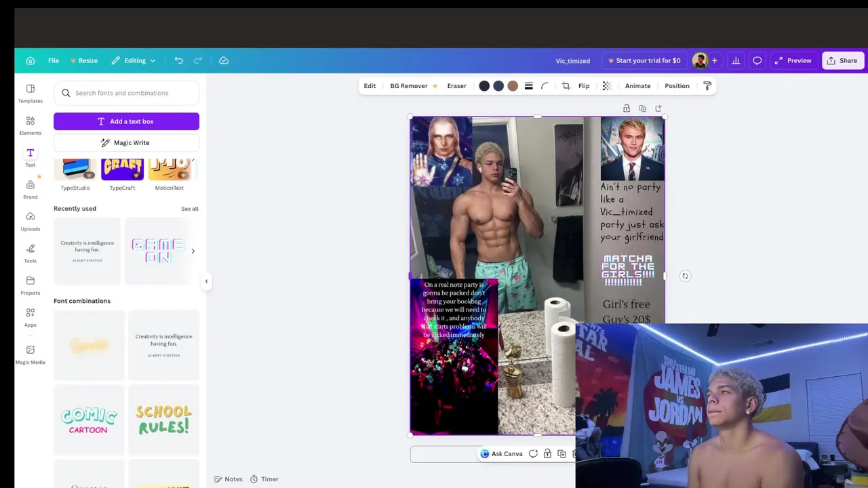The height and width of the screenshot is (488, 868).
Task: Click copy style paint roller icon
Action: 707,86
